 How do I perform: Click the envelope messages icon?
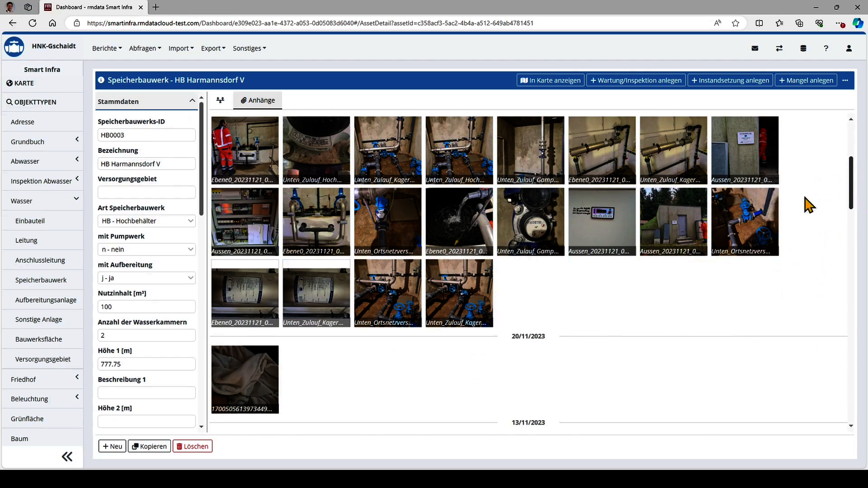(755, 48)
